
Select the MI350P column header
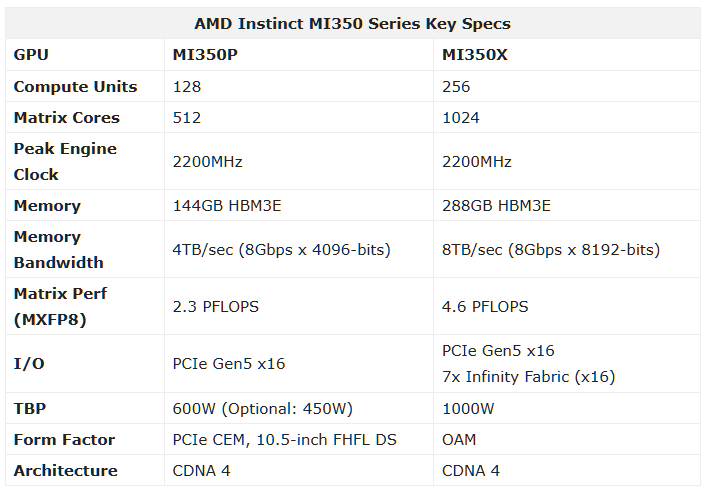click(x=205, y=55)
